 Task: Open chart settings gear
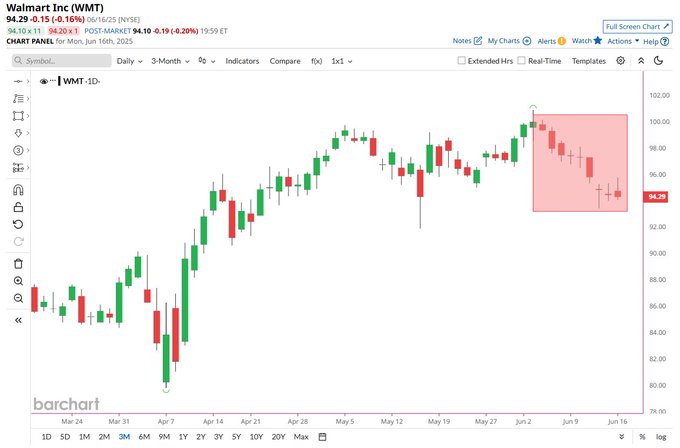(x=620, y=61)
